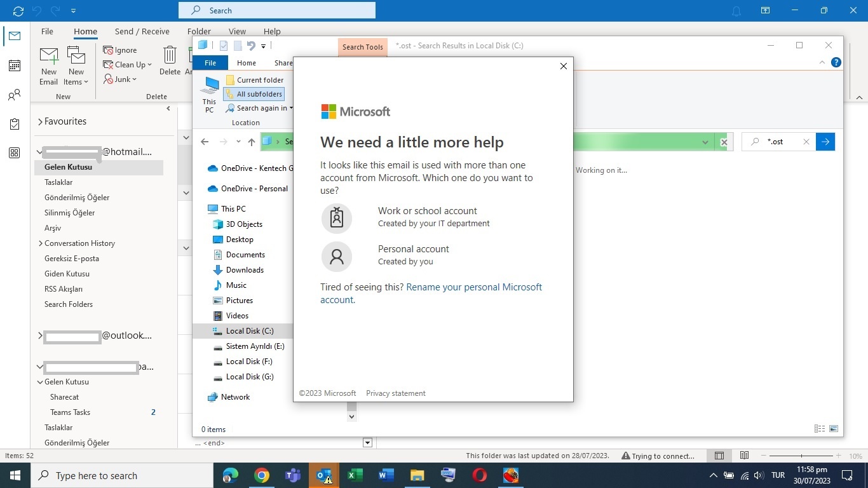
Task: Choose the Work or school account icon
Action: click(337, 218)
